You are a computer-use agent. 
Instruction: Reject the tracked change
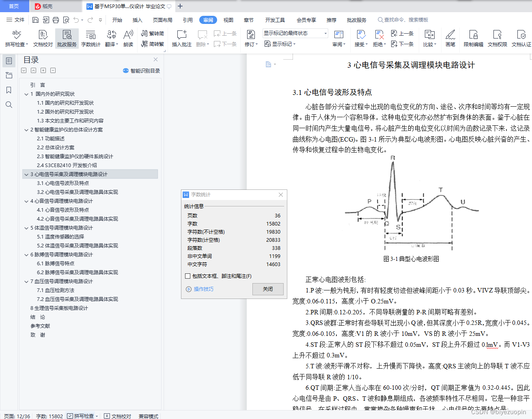pos(379,38)
